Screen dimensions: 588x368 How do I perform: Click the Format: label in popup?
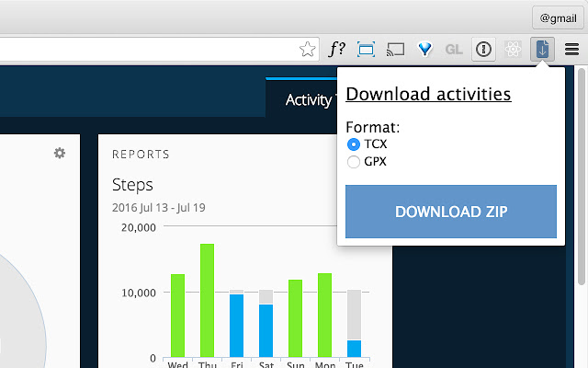point(372,127)
